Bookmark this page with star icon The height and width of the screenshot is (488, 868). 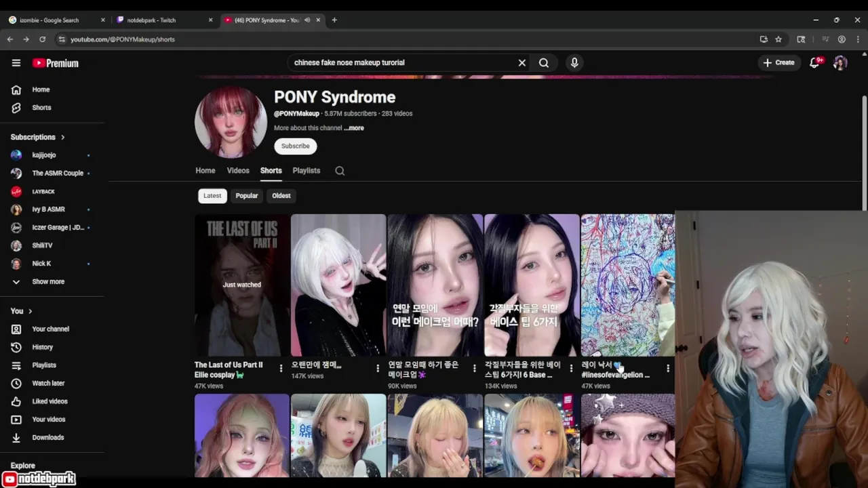pyautogui.click(x=778, y=39)
